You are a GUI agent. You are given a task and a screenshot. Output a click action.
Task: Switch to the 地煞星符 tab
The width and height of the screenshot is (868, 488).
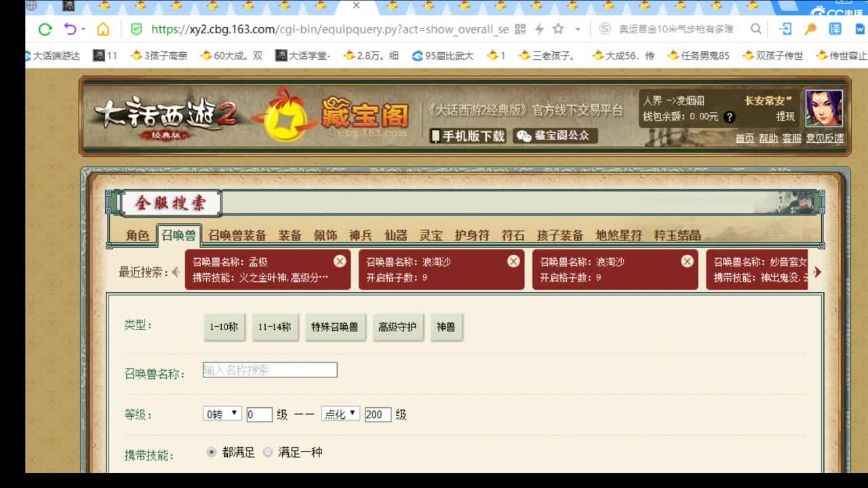618,235
